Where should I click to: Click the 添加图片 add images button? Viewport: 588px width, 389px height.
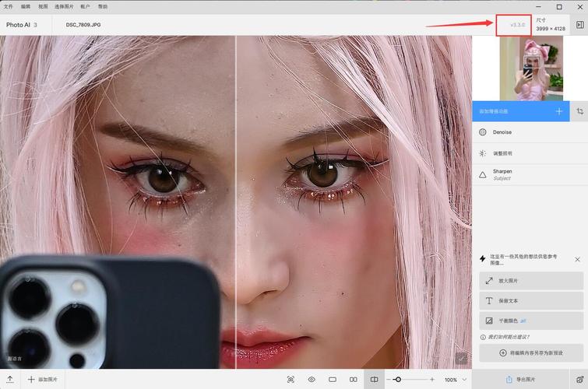click(42, 379)
